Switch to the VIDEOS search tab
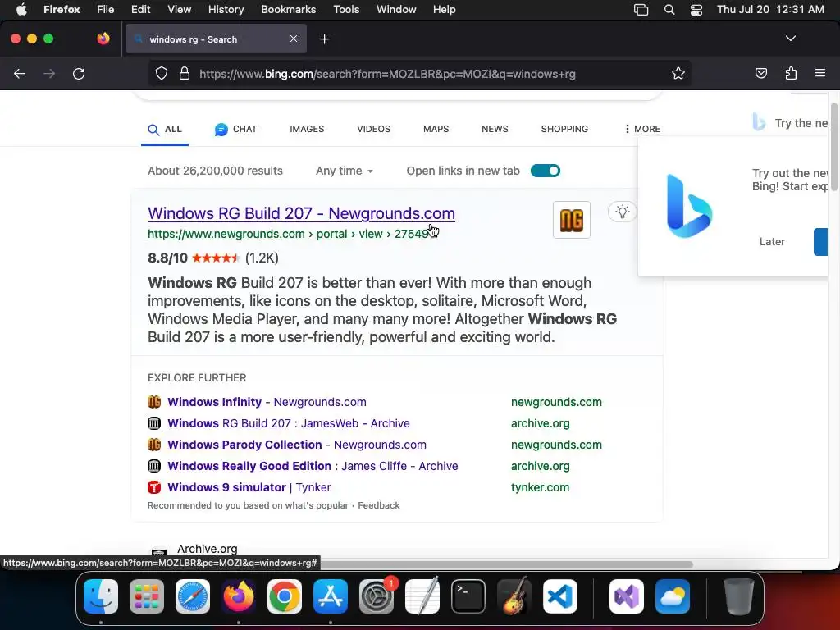Viewport: 840px width, 630px height. tap(373, 129)
